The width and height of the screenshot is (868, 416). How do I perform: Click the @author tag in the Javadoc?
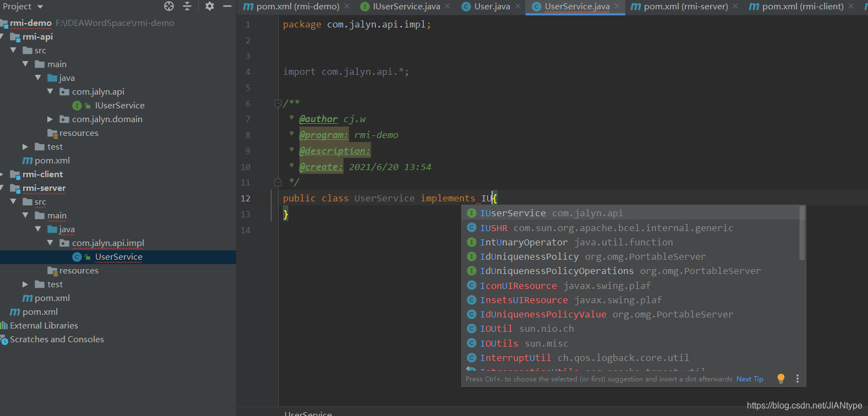pyautogui.click(x=318, y=119)
